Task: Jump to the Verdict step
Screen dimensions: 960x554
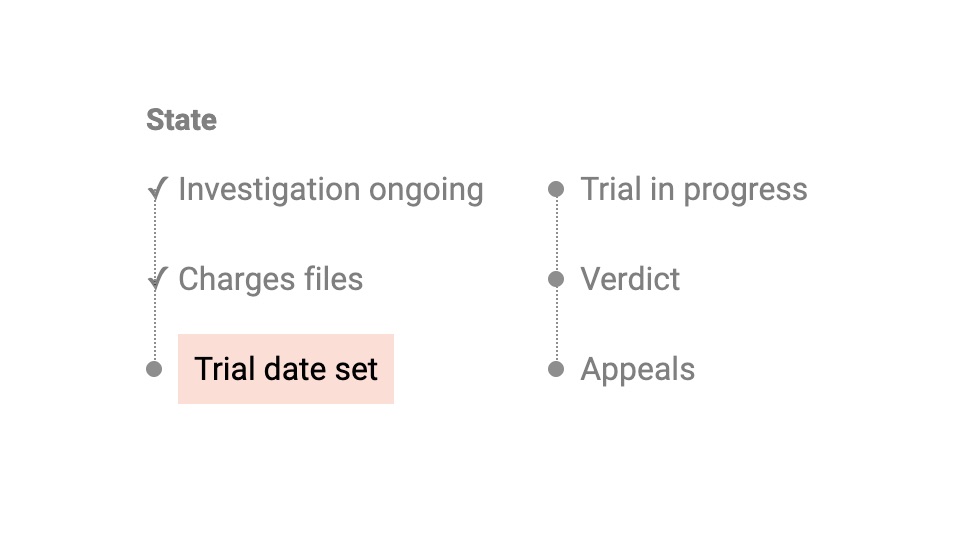Action: pos(630,279)
